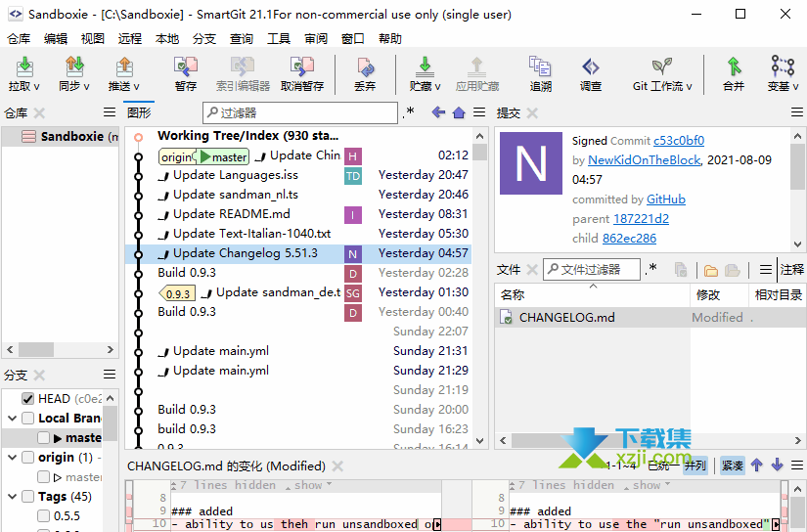Screen dimensions: 807x532
Task: Open the 远程 menu
Action: click(x=130, y=38)
